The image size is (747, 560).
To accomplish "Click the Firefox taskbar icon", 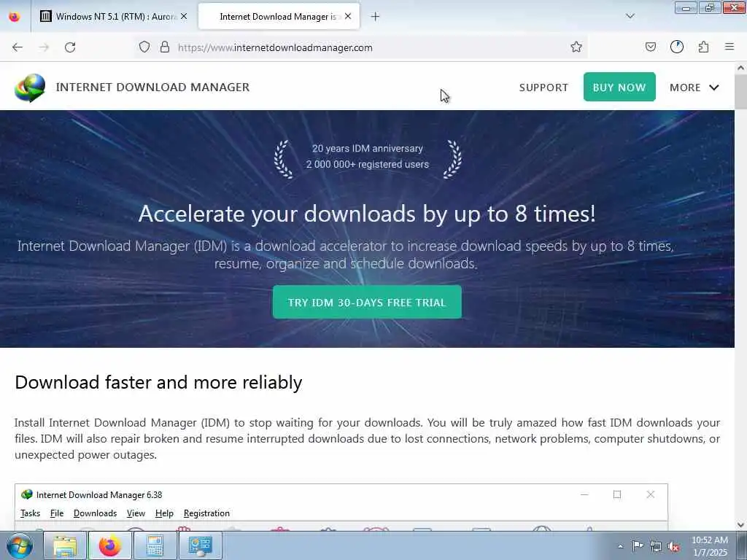I will tap(110, 545).
